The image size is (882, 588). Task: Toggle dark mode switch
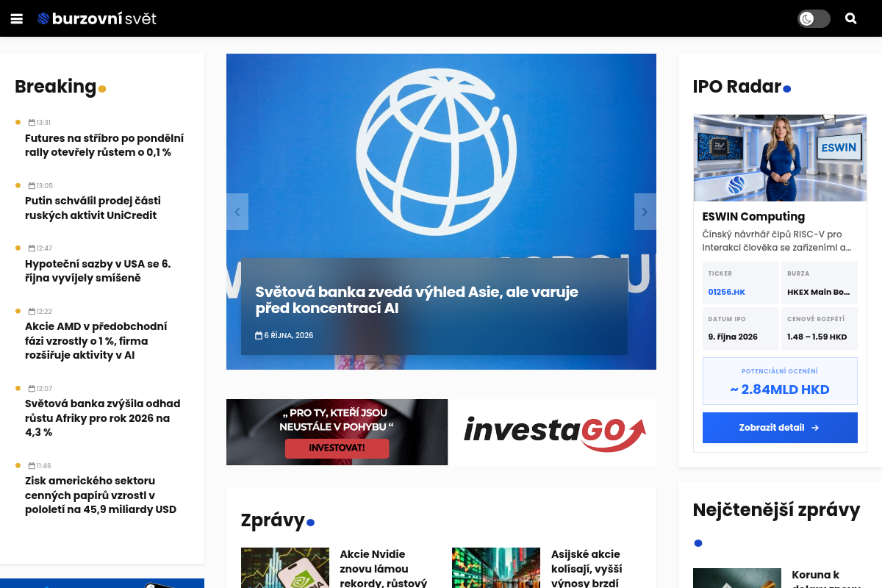pos(814,19)
